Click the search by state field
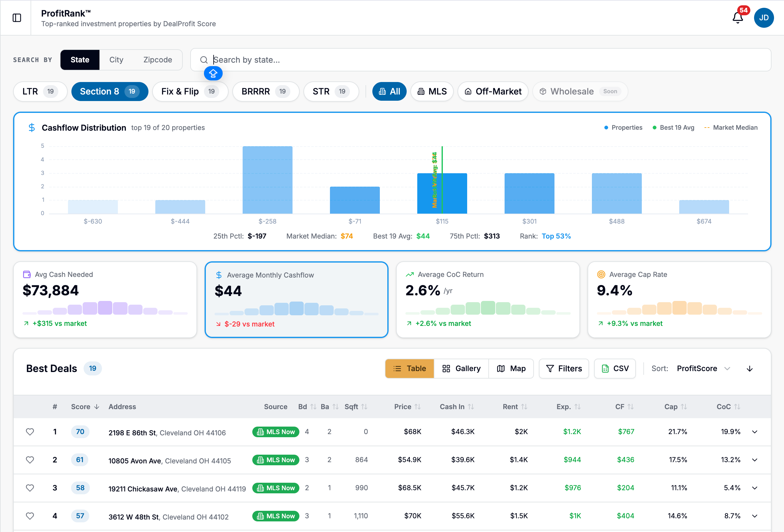The width and height of the screenshot is (784, 532). click(x=486, y=60)
